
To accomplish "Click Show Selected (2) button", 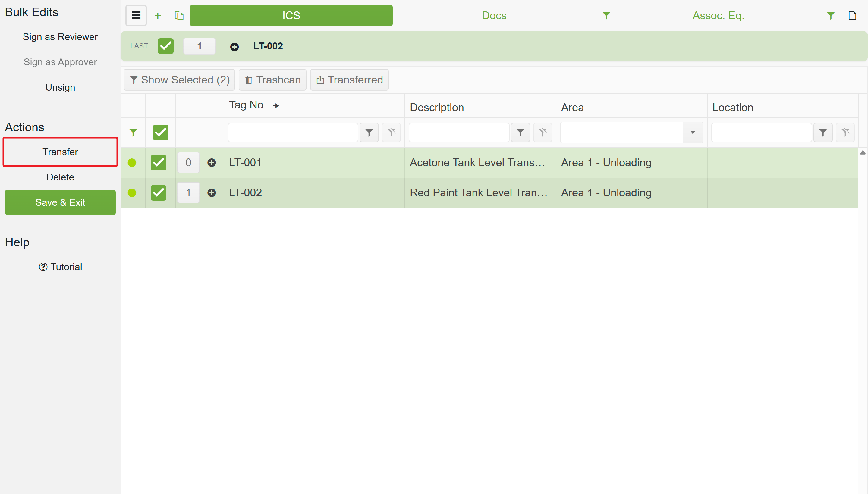I will pos(179,80).
